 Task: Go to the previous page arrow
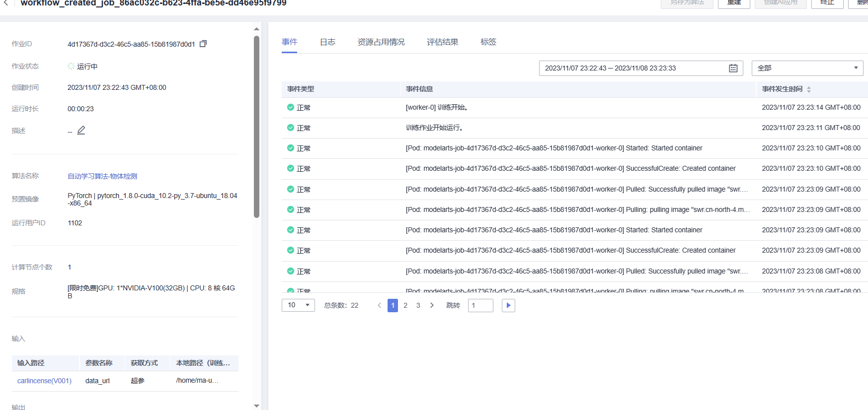tap(380, 305)
